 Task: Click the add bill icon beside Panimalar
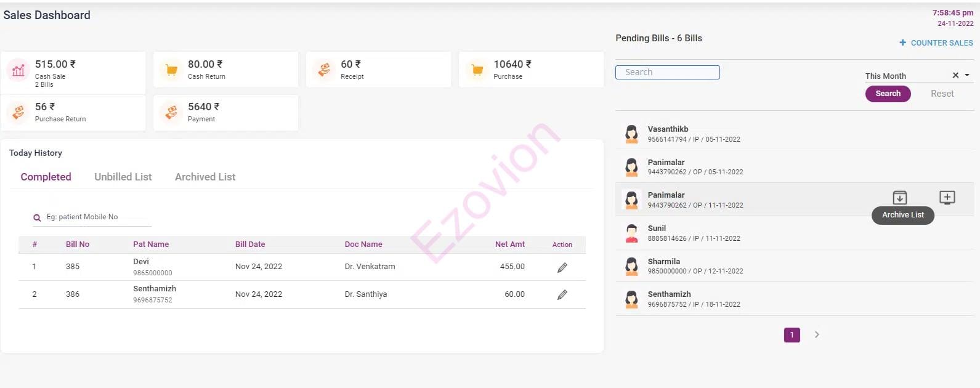(x=947, y=198)
